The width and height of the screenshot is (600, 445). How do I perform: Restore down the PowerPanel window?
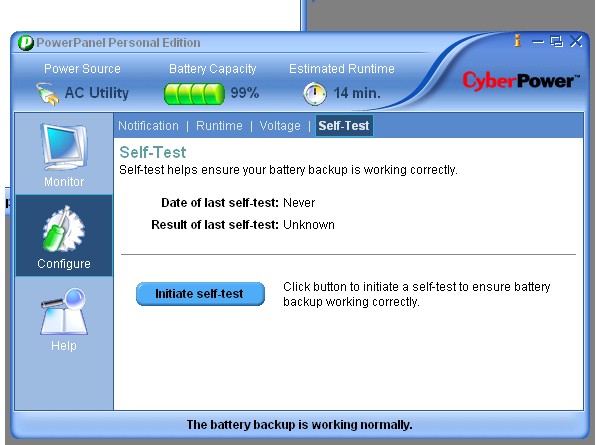[556, 41]
